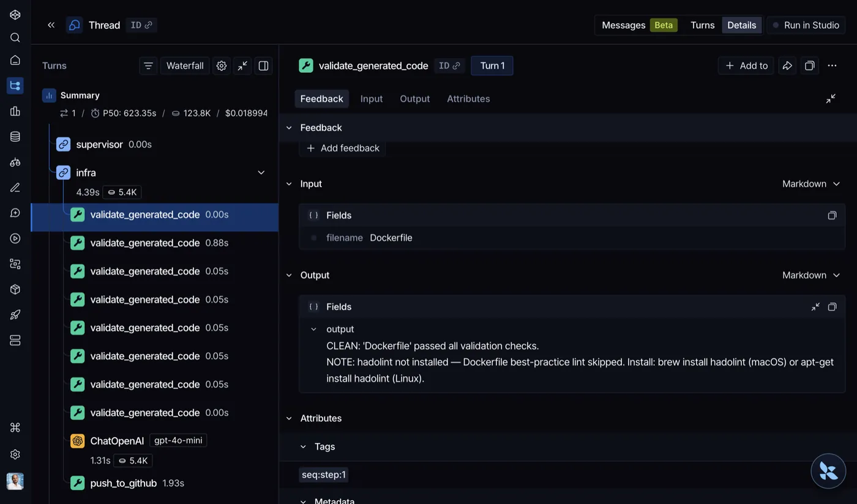Viewport: 857px width, 504px height.
Task: Click the seq:step:1 tag
Action: tap(324, 475)
